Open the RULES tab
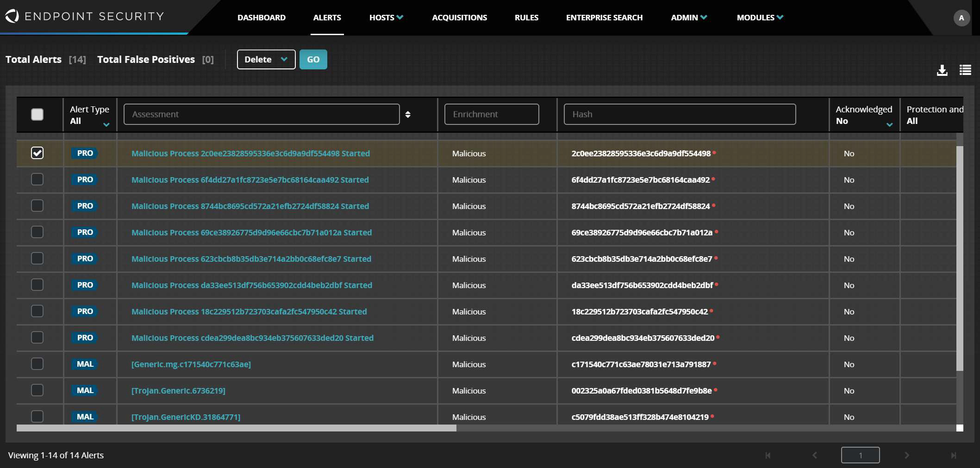 point(526,18)
